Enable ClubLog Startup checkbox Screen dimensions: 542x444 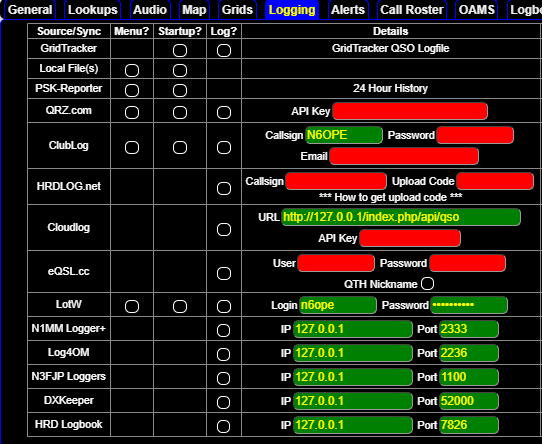180,148
